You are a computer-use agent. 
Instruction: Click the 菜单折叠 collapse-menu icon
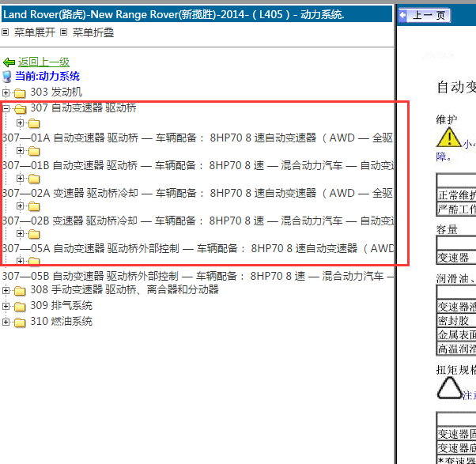(x=63, y=32)
